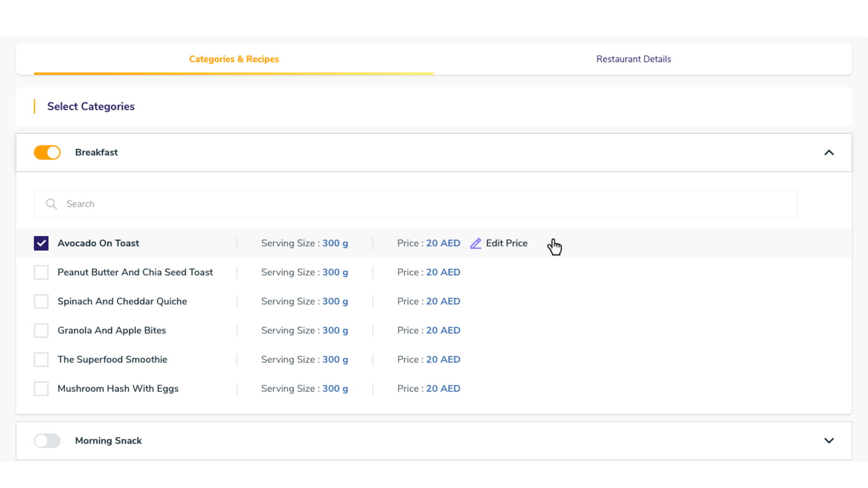Select Spinach And Cheddar Quiche checkbox
Screen dimensions: 868x488
pos(41,301)
